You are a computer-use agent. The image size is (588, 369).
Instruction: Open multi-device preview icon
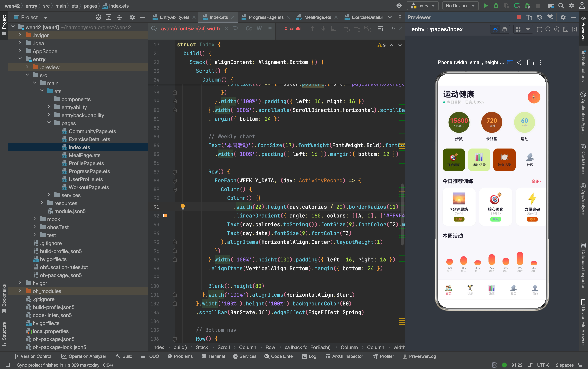point(530,63)
